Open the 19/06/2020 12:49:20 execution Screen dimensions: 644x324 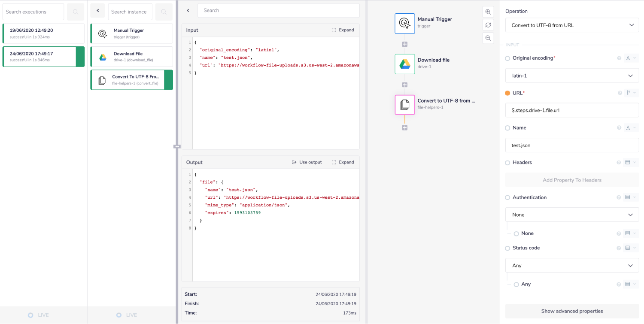(x=43, y=33)
